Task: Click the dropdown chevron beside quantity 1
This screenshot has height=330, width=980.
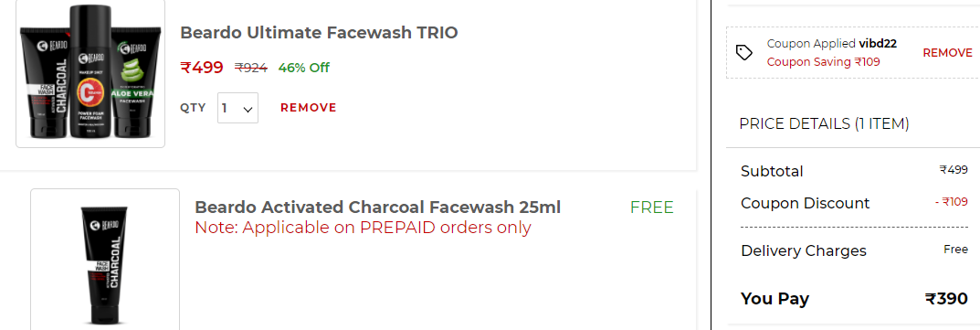Action: [248, 110]
